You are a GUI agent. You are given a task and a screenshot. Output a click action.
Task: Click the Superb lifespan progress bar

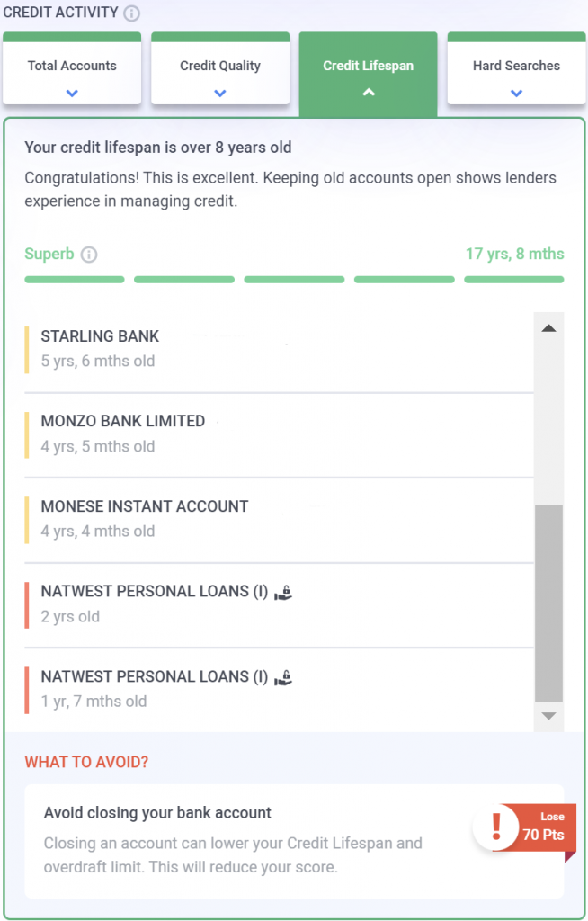click(294, 280)
